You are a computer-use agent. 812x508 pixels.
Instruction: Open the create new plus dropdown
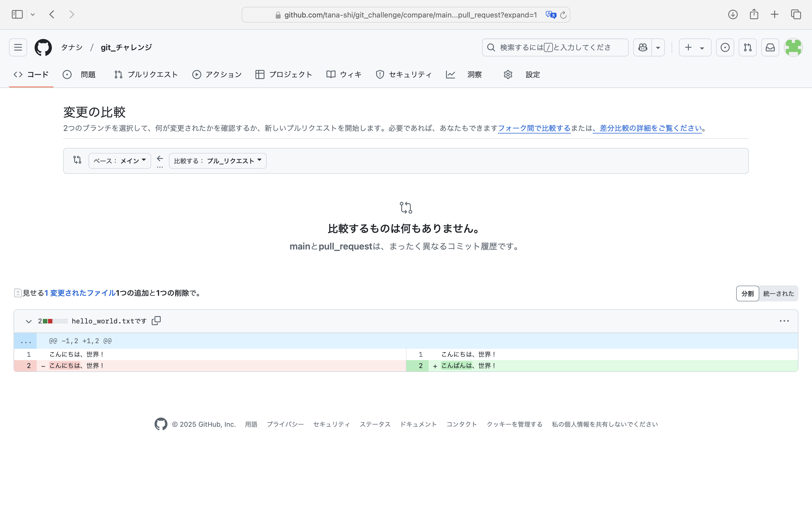tap(695, 47)
